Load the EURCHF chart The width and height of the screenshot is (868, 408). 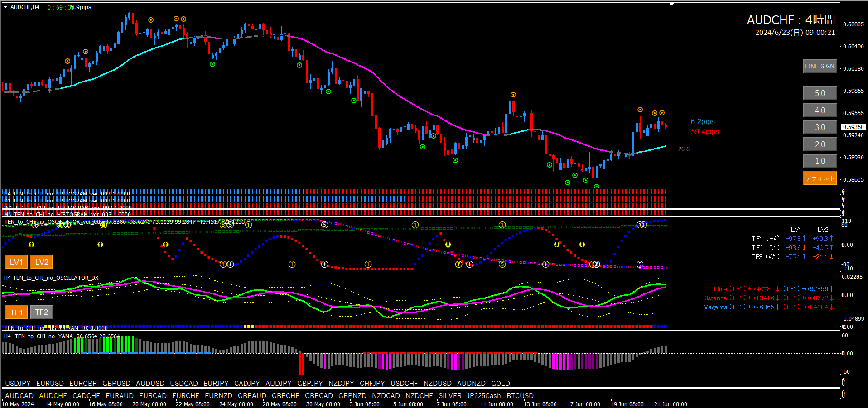coord(186,396)
